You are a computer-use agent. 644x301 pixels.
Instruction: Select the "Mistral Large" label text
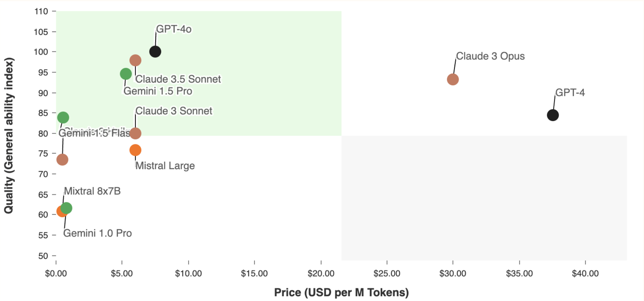[x=165, y=166]
